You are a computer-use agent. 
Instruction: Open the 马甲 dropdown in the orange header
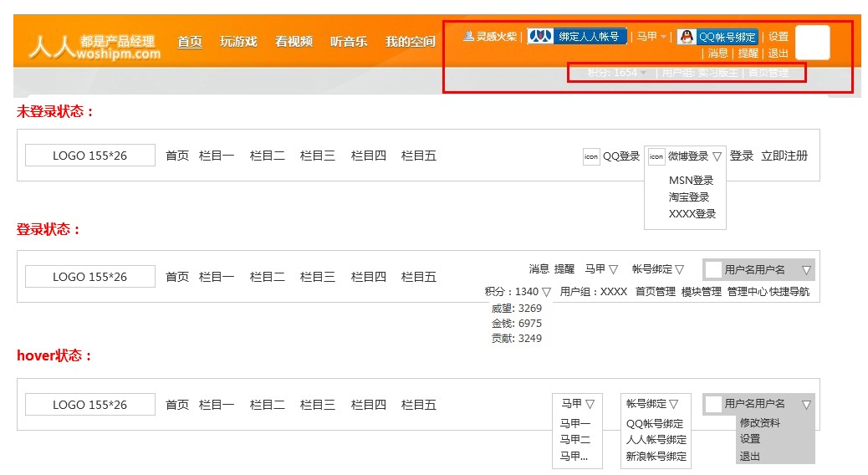coord(651,37)
